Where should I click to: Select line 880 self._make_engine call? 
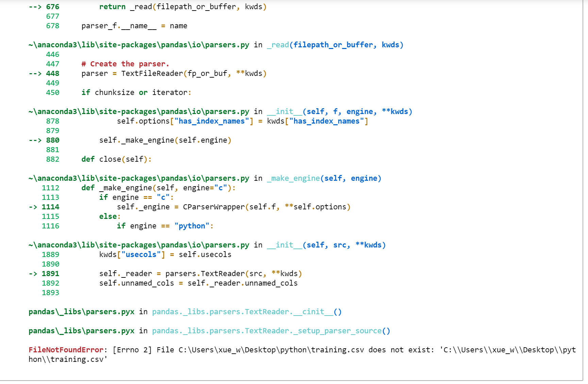pos(165,140)
